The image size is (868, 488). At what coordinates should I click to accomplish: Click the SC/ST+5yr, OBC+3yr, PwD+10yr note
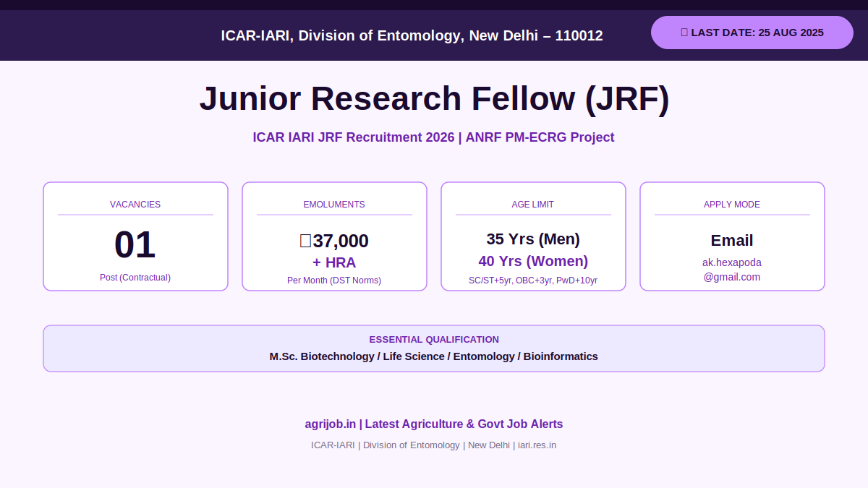pos(533,281)
